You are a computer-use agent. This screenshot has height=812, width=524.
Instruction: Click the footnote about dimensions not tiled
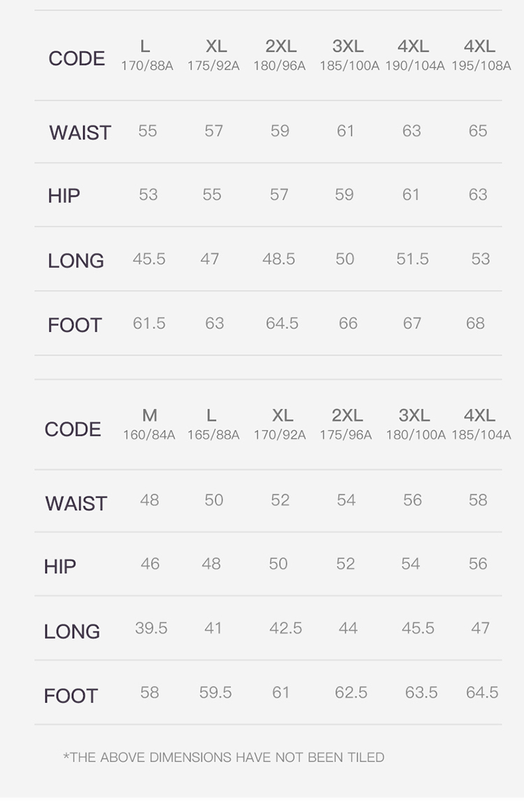(x=224, y=757)
